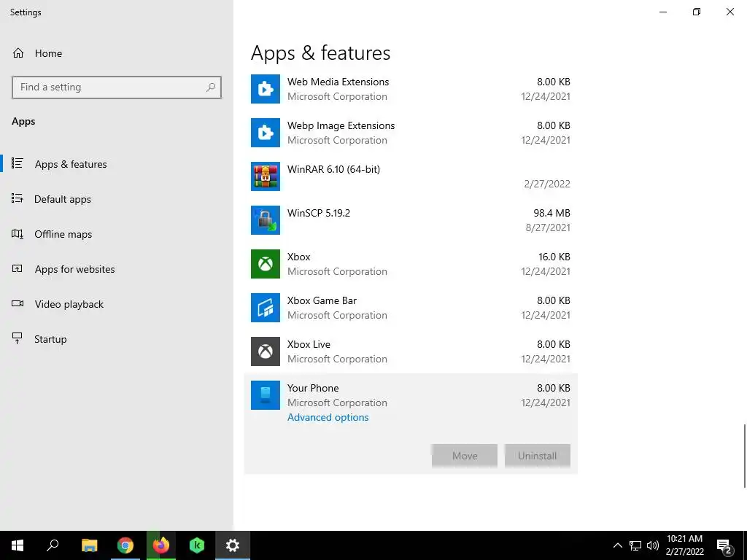Open Apps for websites settings
747x560 pixels.
tap(117, 269)
